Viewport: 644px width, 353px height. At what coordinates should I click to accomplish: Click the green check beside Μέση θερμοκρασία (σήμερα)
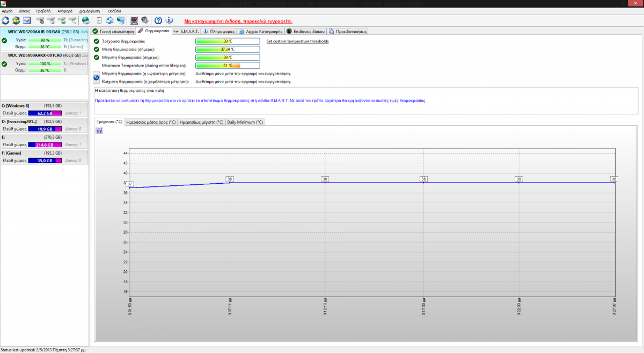click(97, 49)
